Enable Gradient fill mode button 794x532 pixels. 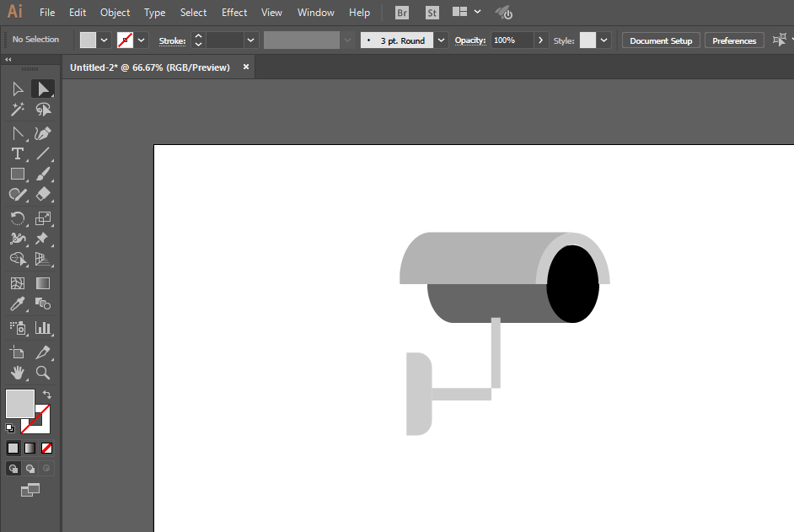point(30,448)
